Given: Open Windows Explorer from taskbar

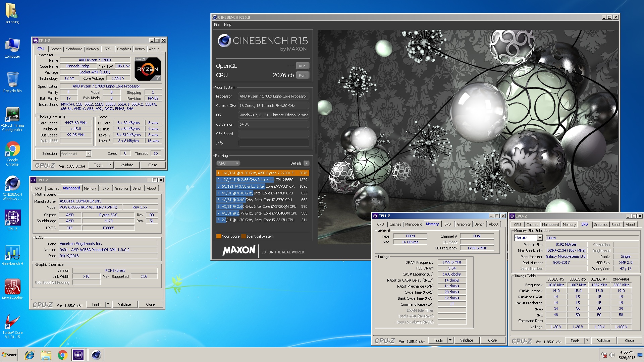Looking at the screenshot, I should (x=46, y=355).
